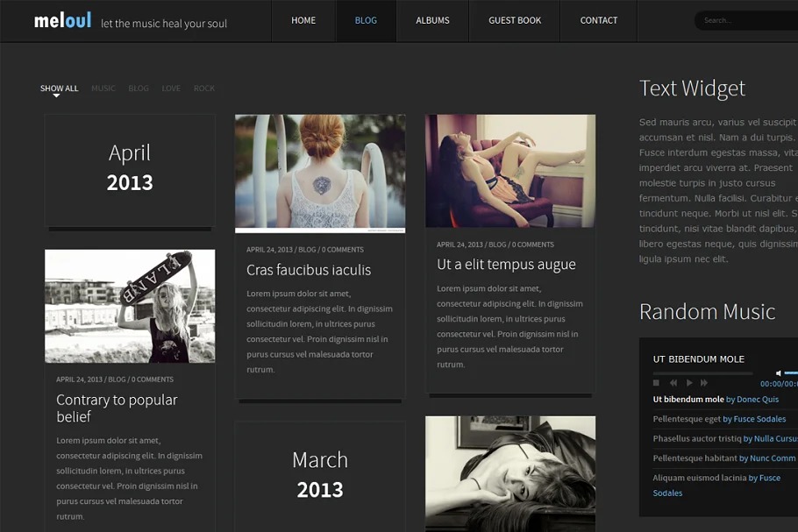Open the GUEST BOOK page

(515, 21)
